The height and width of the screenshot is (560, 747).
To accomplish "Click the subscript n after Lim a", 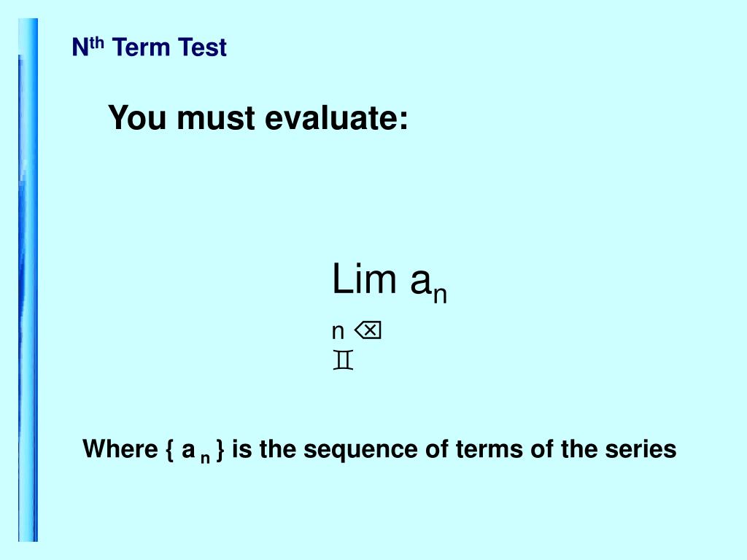I will pos(440,295).
